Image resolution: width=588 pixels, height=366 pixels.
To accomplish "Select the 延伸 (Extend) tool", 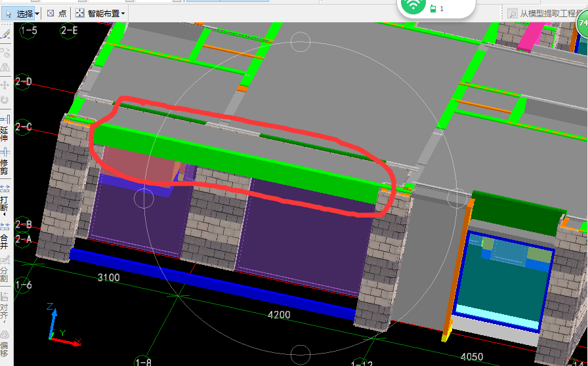I will point(5,128).
